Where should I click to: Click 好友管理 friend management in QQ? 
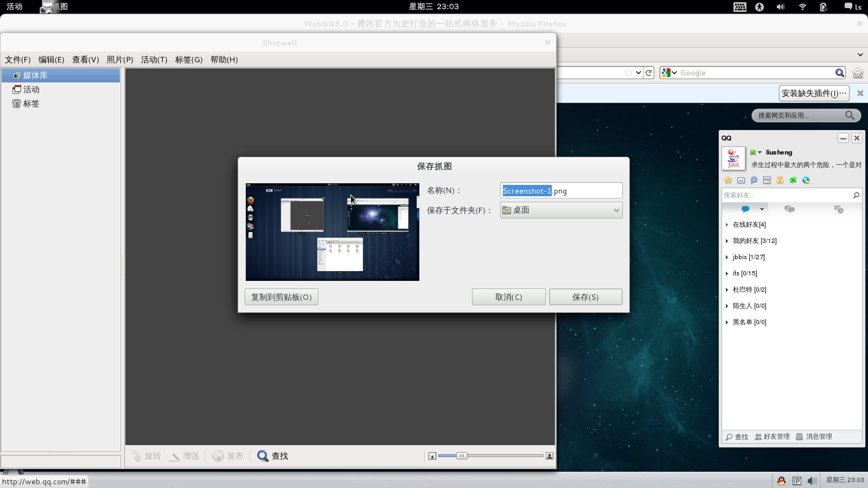point(772,436)
